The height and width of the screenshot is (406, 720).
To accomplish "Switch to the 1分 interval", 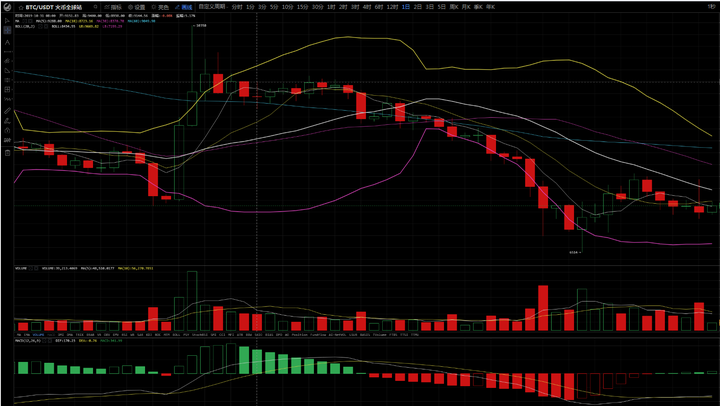I will pyautogui.click(x=250, y=7).
